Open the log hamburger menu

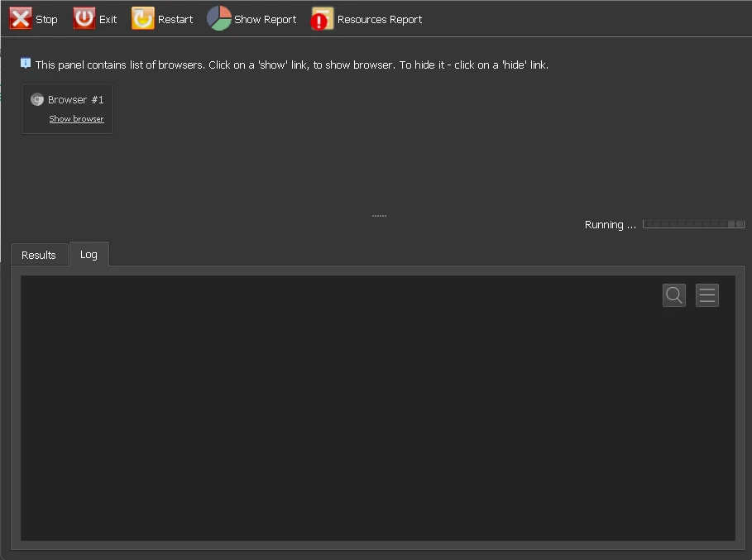pyautogui.click(x=707, y=295)
